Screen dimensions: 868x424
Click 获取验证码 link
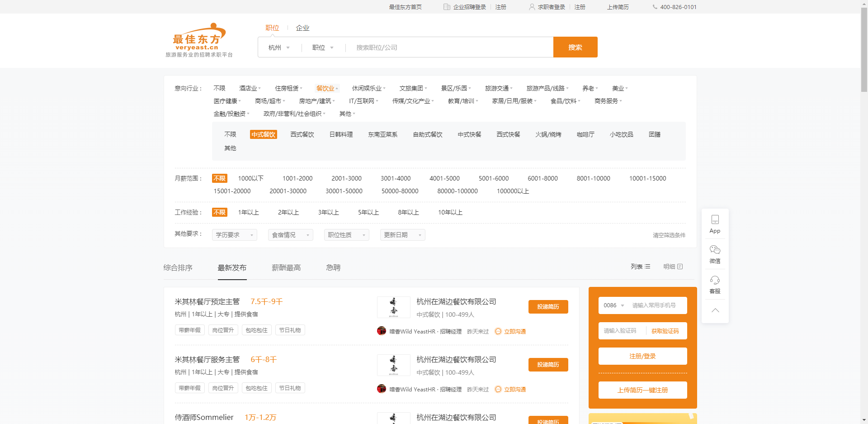click(x=665, y=331)
